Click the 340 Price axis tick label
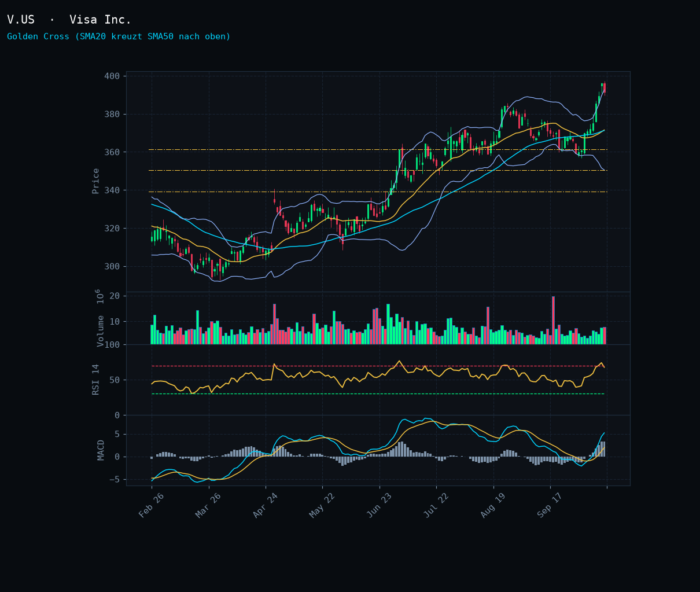The image size is (700, 592). pyautogui.click(x=112, y=190)
